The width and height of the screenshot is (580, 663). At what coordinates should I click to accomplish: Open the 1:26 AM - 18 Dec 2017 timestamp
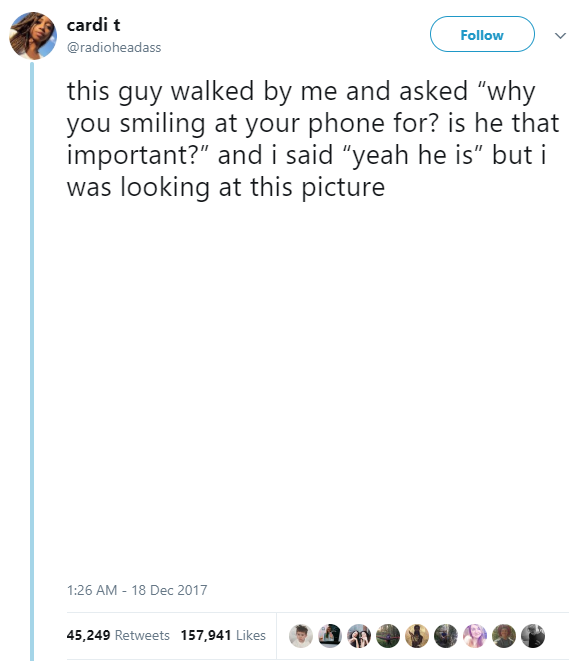click(x=137, y=590)
